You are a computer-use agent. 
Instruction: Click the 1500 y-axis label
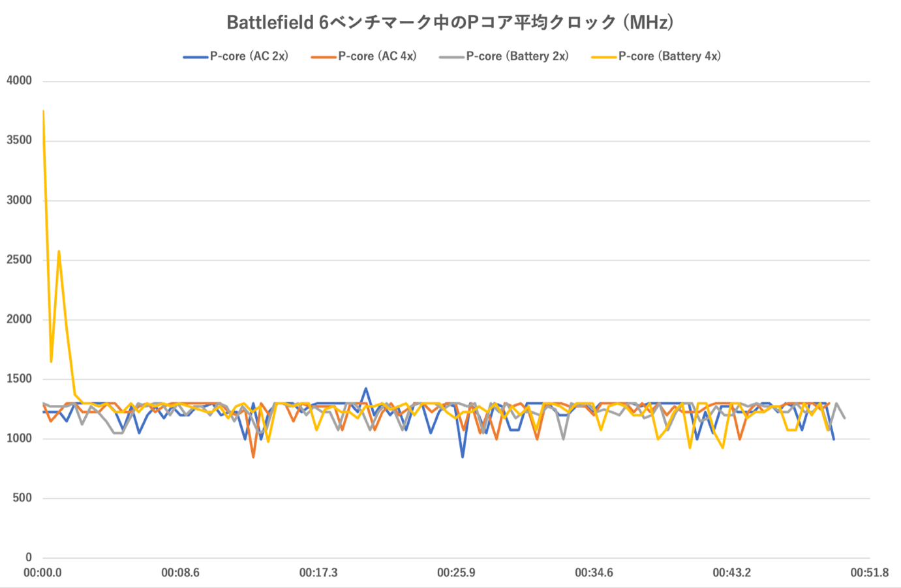coord(19,379)
